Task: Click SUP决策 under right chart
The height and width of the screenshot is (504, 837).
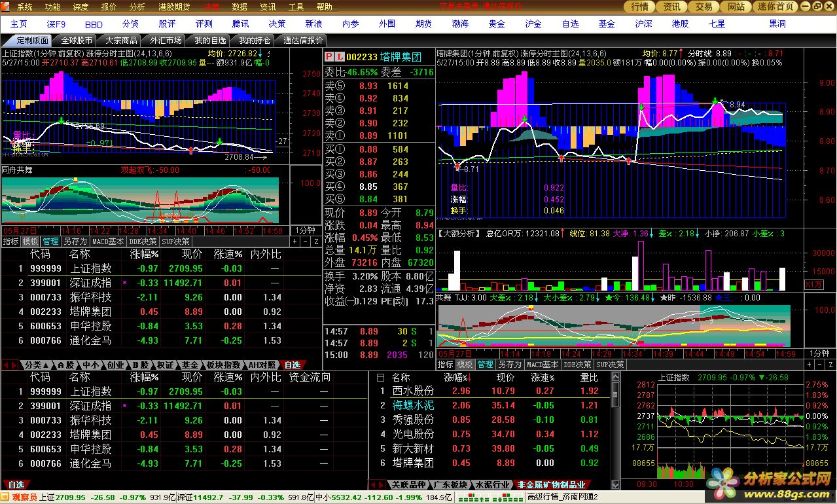Action: (x=610, y=365)
